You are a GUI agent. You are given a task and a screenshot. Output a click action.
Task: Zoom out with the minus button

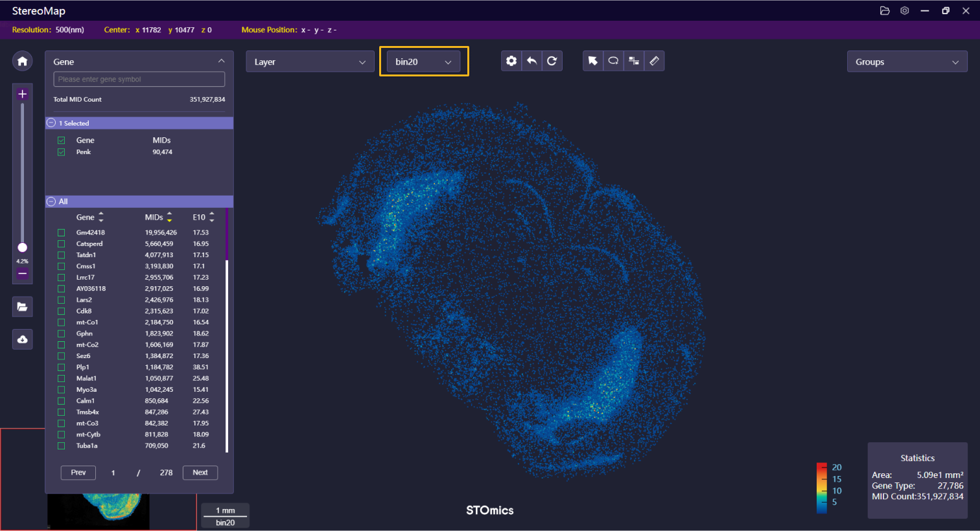[22, 274]
